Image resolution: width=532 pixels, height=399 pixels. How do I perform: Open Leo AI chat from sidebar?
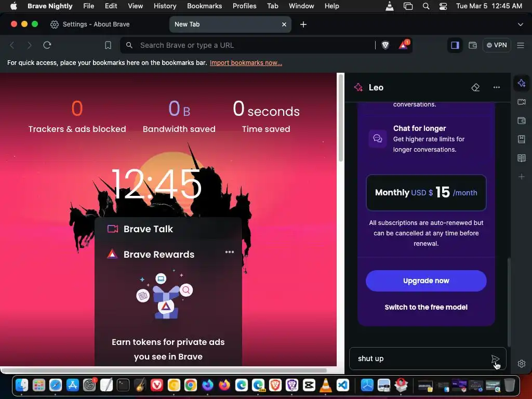[x=522, y=84]
